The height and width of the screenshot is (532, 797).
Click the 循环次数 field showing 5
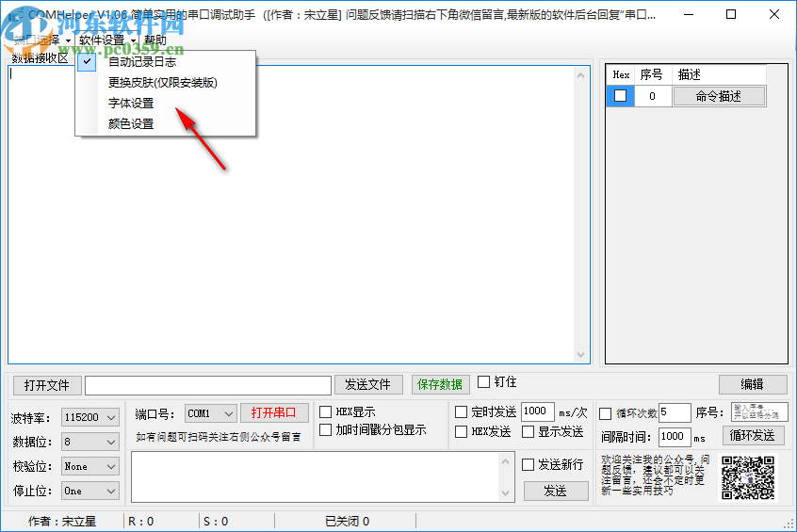click(x=675, y=412)
